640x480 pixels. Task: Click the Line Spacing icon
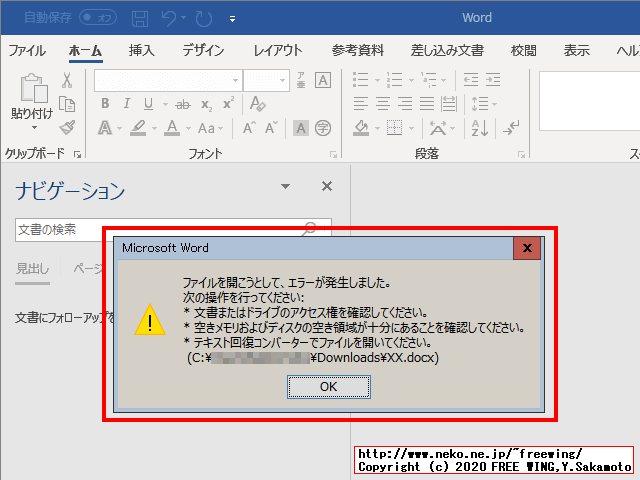[x=479, y=104]
